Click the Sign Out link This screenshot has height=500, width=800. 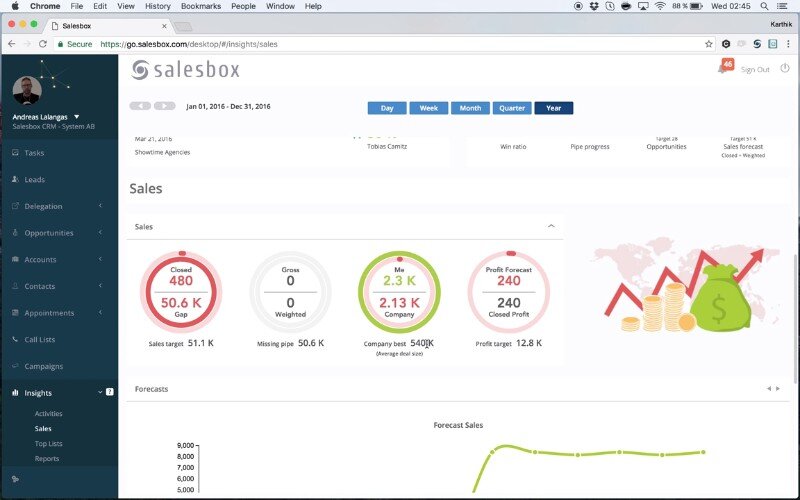tap(755, 69)
